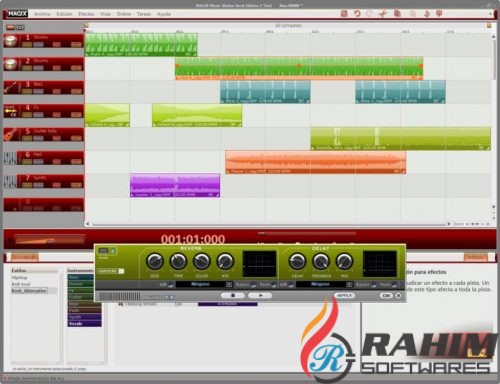Click the Copy icon in the top toolbar
The height and width of the screenshot is (384, 500).
(x=397, y=14)
